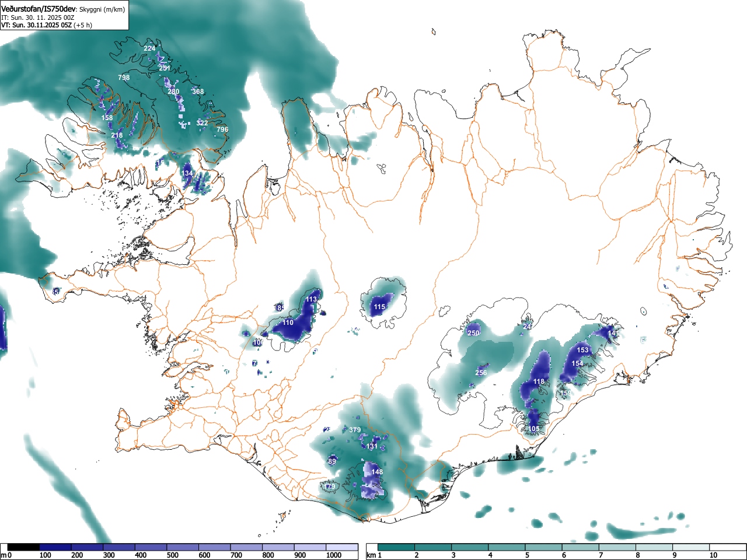This screenshot has width=747, height=560.
Task: Click the '600' tick label in the m legend
Action: coord(204,555)
